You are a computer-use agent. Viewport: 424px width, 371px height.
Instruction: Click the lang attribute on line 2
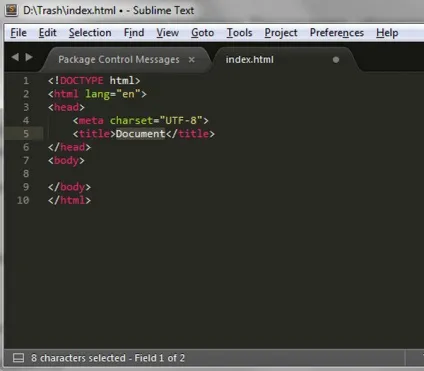pos(97,94)
